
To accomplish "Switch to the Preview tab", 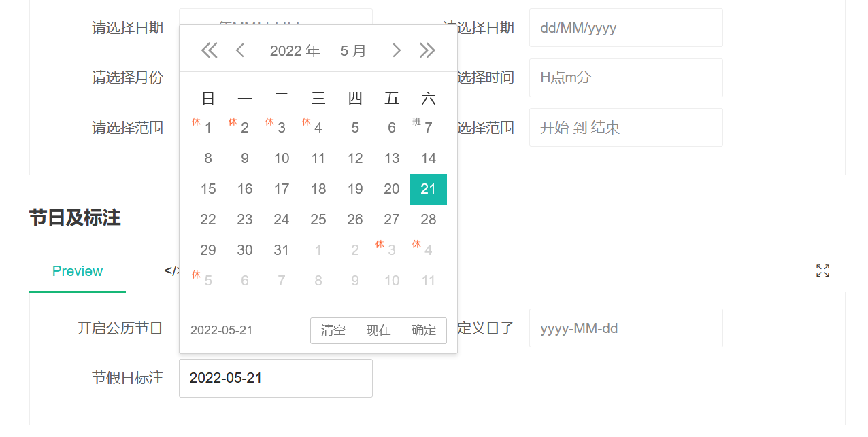I will 77,270.
